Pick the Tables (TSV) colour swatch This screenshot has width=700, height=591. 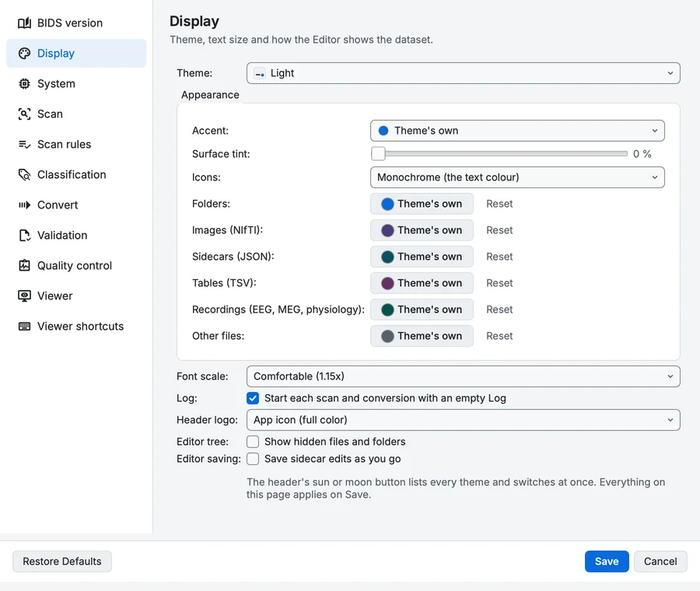tap(422, 283)
